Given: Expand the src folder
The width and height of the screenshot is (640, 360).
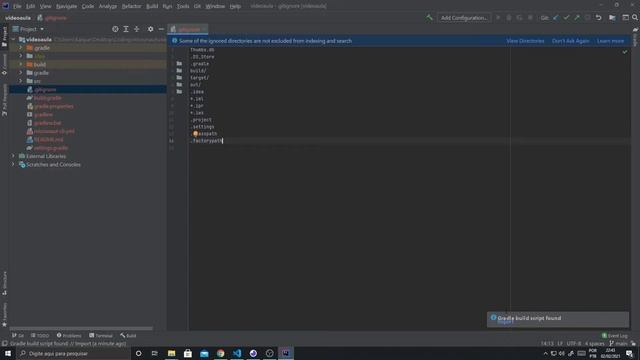Looking at the screenshot, I should [21, 81].
